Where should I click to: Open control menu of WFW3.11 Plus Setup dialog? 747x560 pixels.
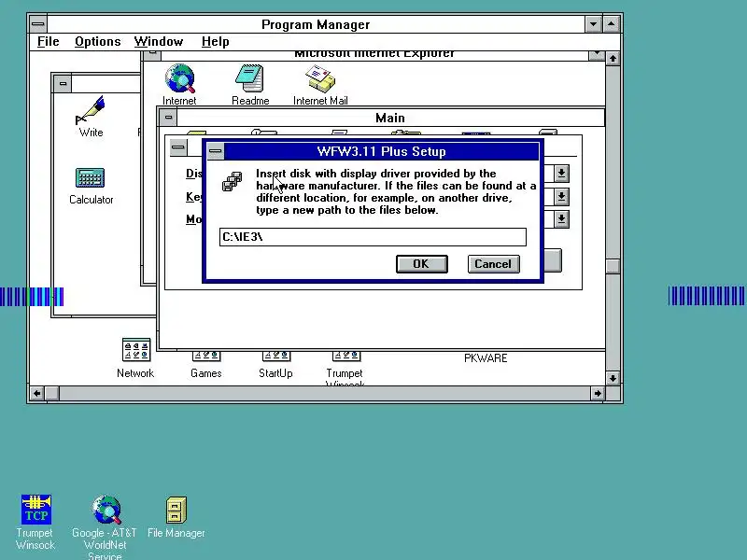216,151
